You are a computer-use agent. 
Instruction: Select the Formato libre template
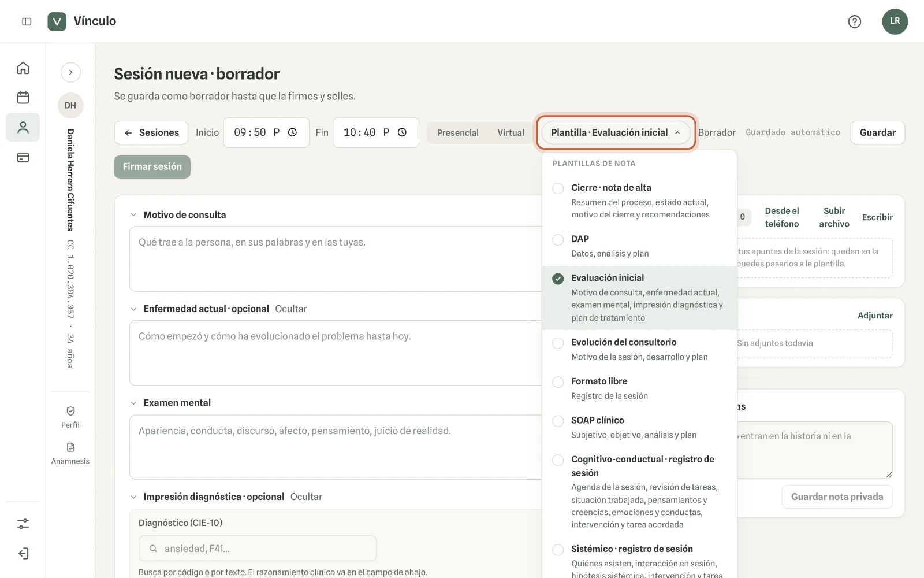click(x=639, y=388)
